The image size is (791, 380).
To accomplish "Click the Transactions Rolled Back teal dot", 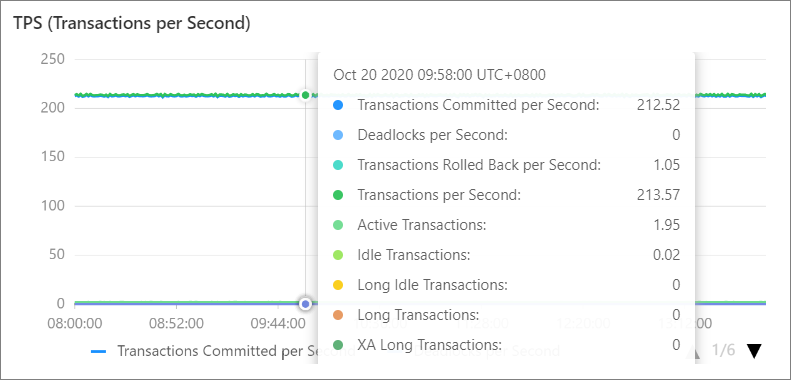I will point(338,165).
